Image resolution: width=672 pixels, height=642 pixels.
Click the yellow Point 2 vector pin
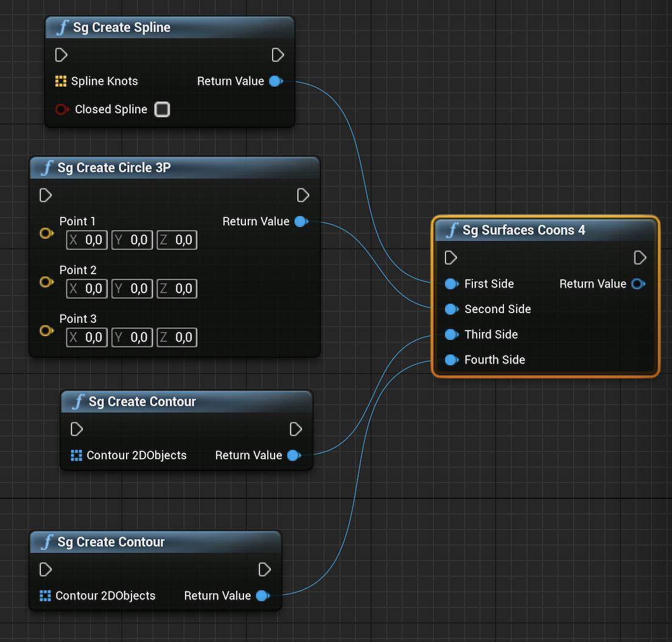click(x=46, y=282)
